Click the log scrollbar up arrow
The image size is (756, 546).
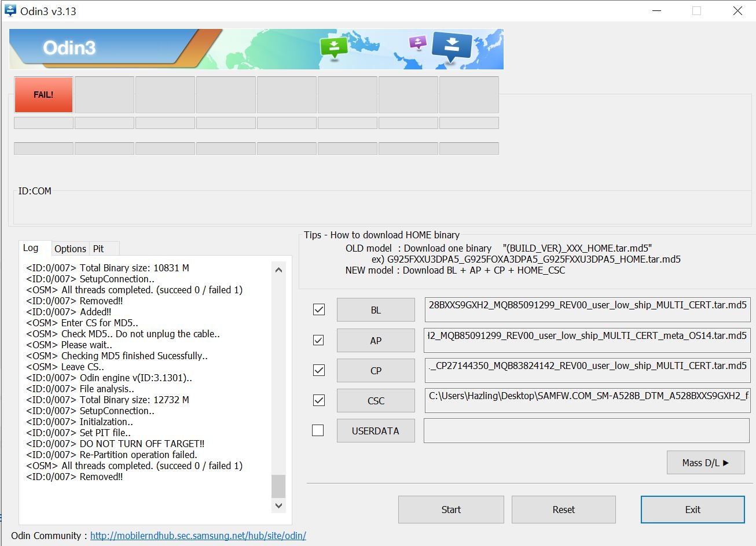pos(278,270)
